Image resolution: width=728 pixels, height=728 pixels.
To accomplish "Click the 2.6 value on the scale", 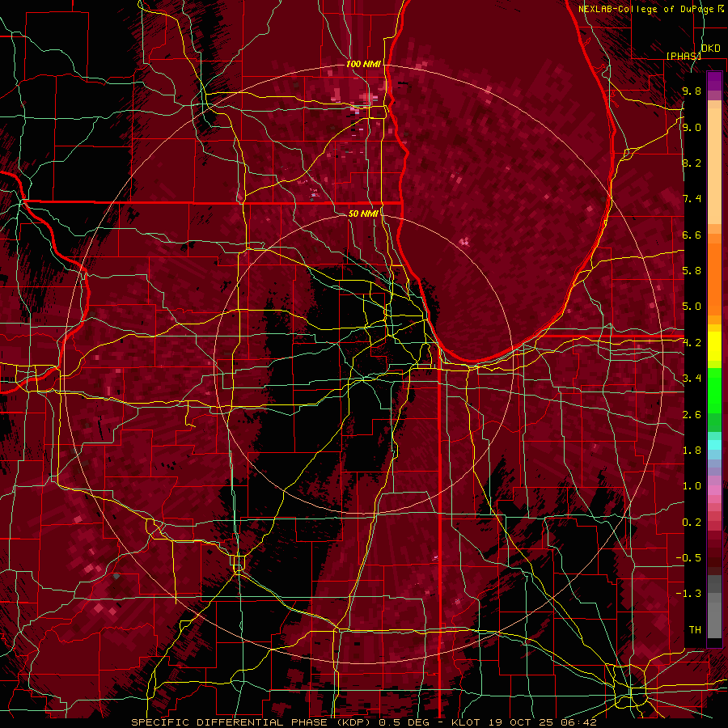I will point(692,415).
